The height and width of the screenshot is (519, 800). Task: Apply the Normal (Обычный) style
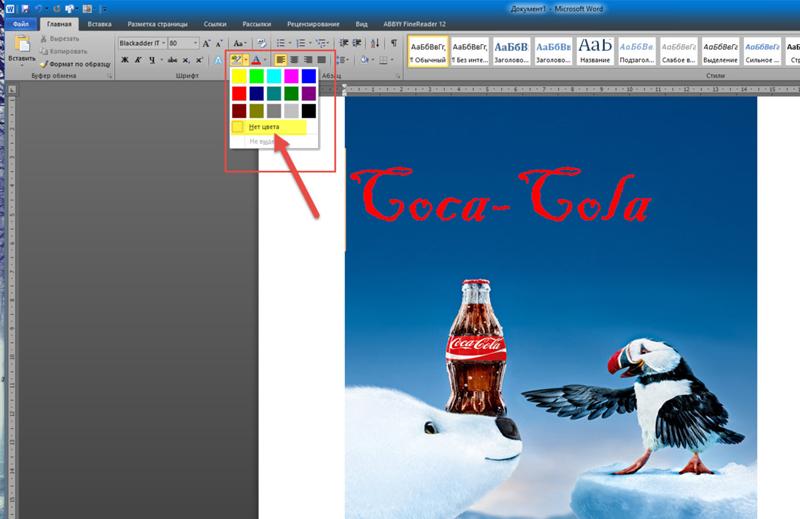[x=428, y=52]
